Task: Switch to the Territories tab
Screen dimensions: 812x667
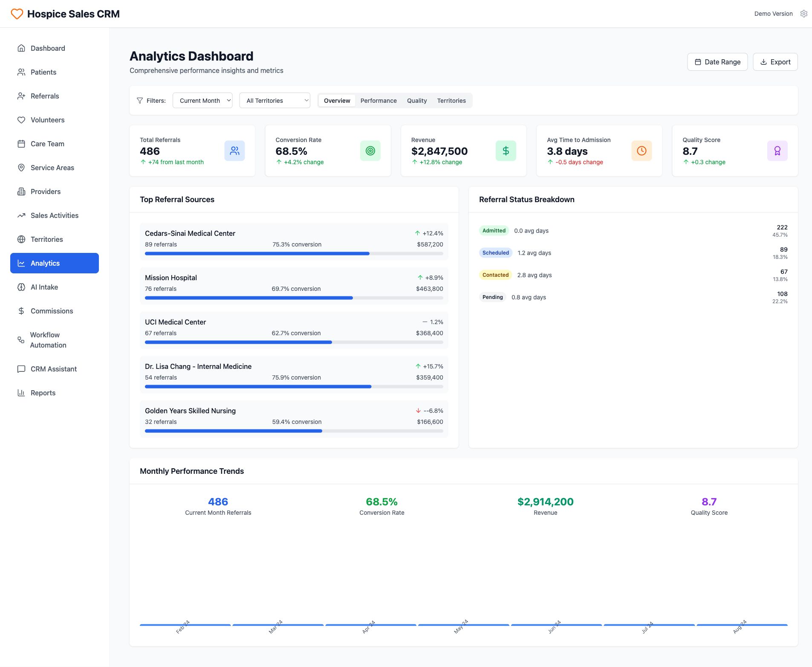Action: click(451, 101)
